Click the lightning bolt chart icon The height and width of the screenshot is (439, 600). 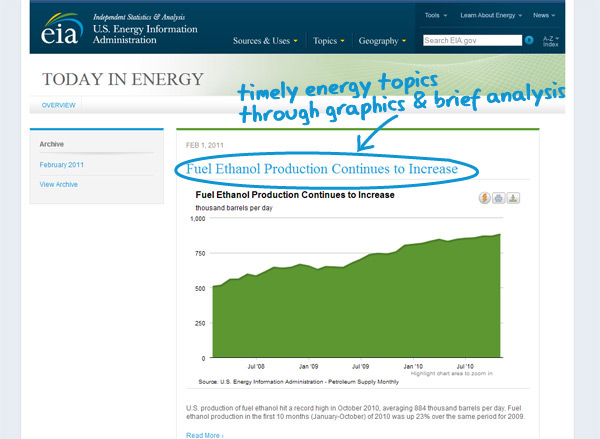click(484, 198)
